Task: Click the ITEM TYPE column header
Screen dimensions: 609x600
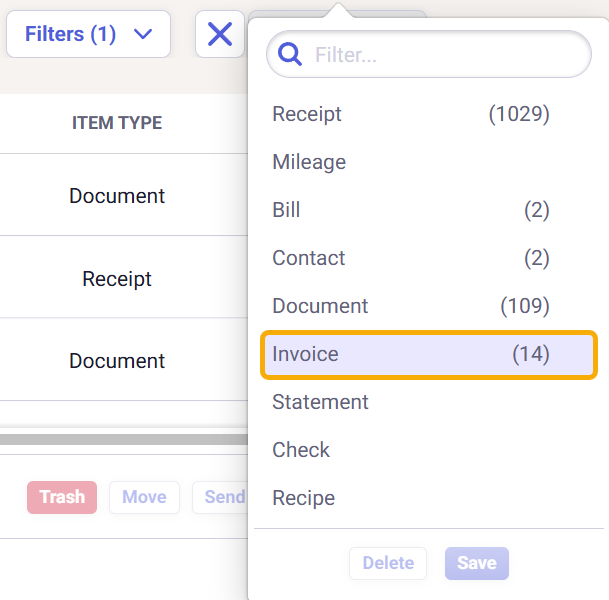Action: [x=117, y=123]
